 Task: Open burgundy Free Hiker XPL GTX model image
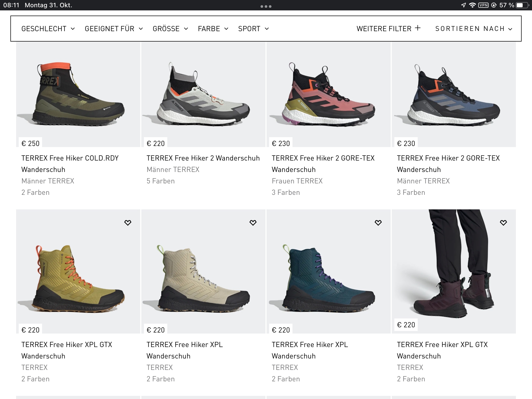[x=454, y=271]
